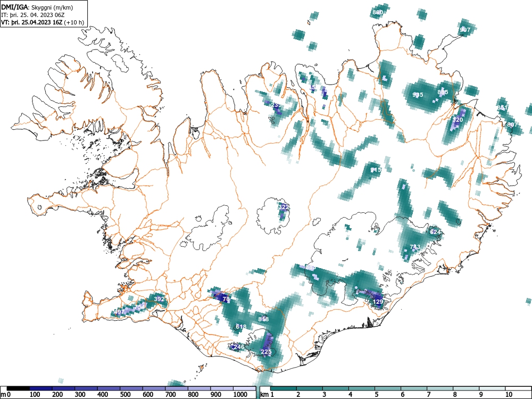Select the 246 visibility label
The image size is (532, 399).
pos(239,347)
